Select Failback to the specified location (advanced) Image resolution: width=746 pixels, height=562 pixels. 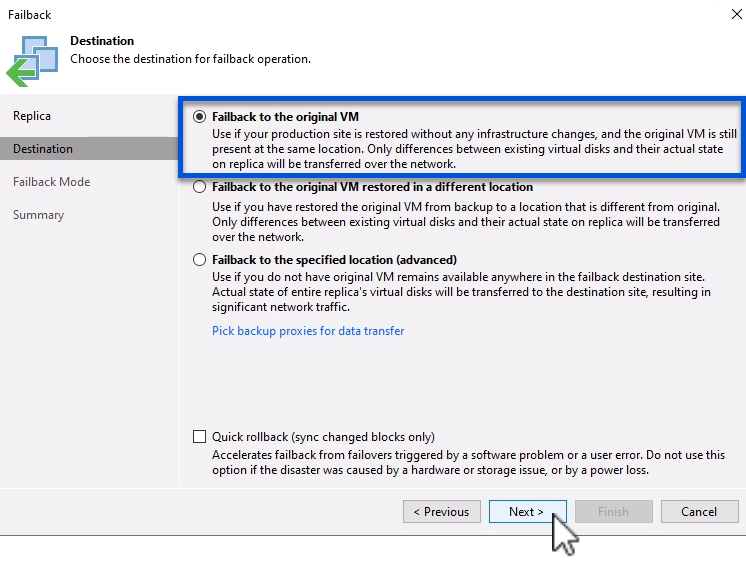[200, 260]
